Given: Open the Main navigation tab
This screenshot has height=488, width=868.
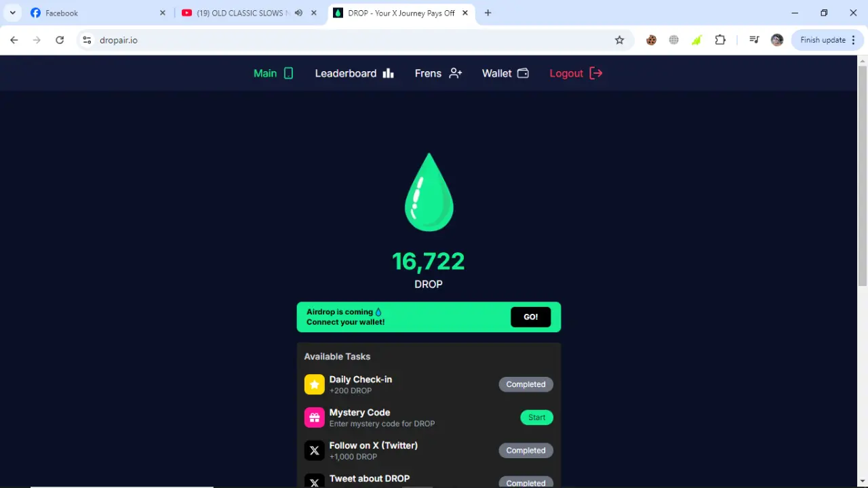Looking at the screenshot, I should tap(273, 73).
